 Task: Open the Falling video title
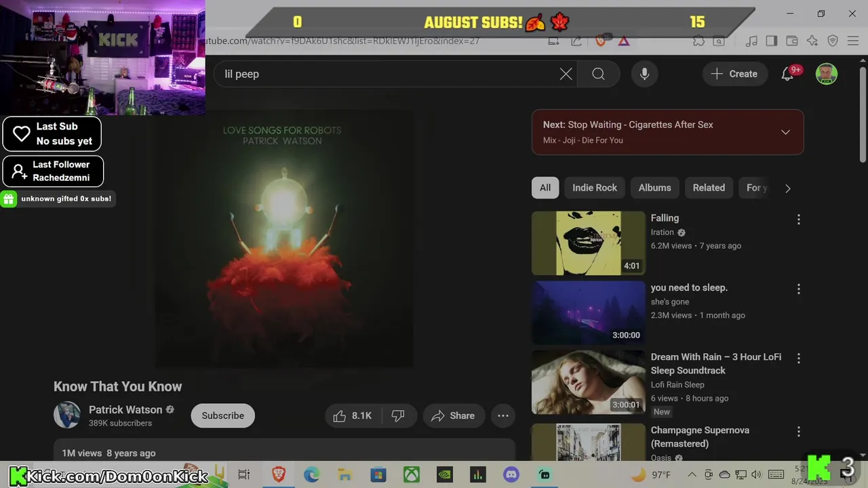pos(665,218)
